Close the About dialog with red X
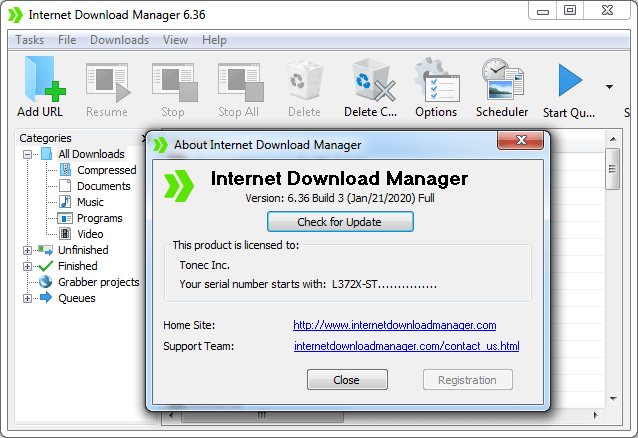This screenshot has height=438, width=638. tap(520, 140)
